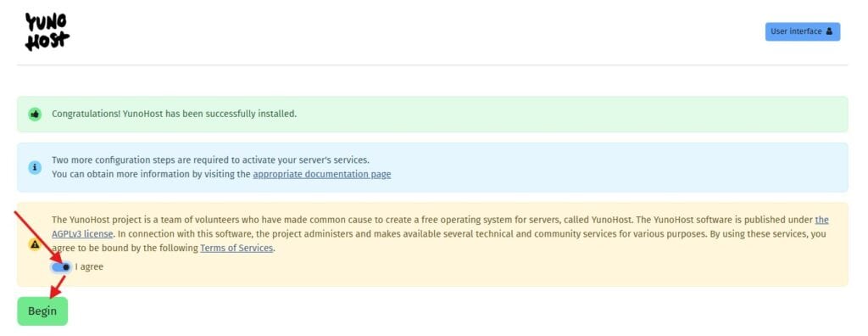
Task: Click the YunoHost logo
Action: pos(47,32)
